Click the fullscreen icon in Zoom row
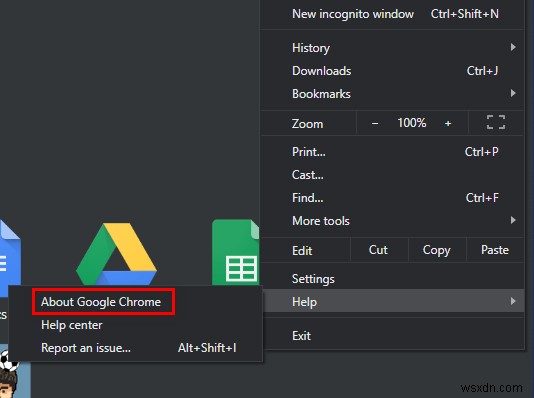This screenshot has width=534, height=398. (496, 122)
